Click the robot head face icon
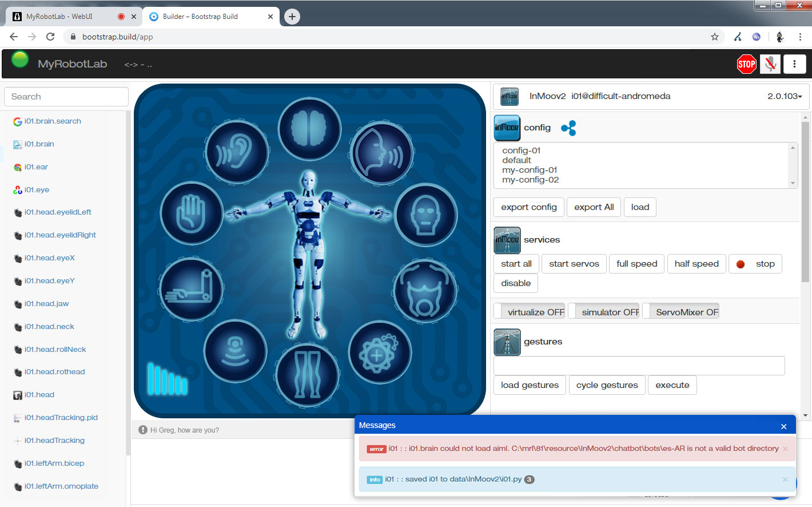Screen dimensions: 812x507 [x=425, y=215]
